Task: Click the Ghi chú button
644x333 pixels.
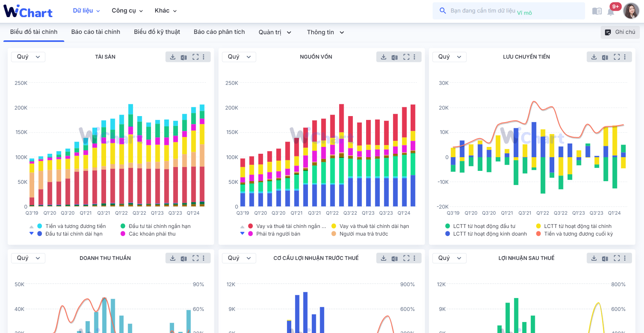Action: (x=620, y=32)
